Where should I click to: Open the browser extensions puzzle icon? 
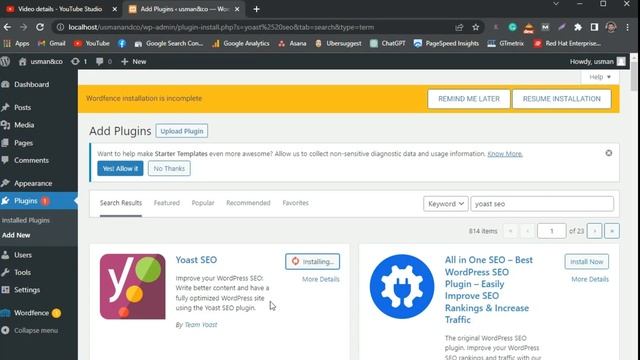[x=578, y=27]
